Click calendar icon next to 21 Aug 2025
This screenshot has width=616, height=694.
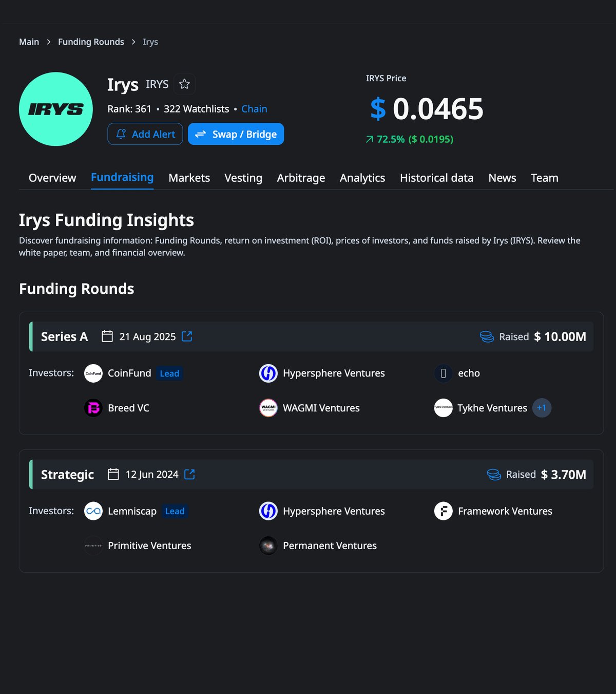[x=107, y=336]
